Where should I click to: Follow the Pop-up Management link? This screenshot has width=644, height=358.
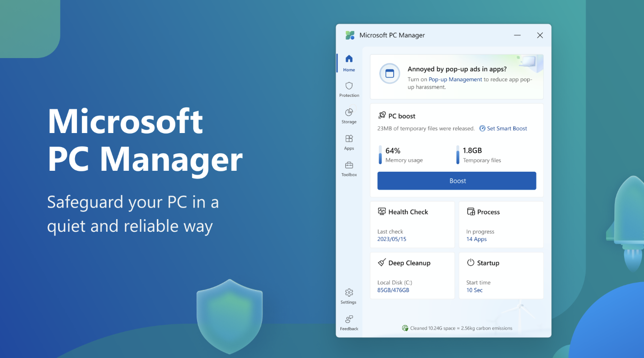455,79
